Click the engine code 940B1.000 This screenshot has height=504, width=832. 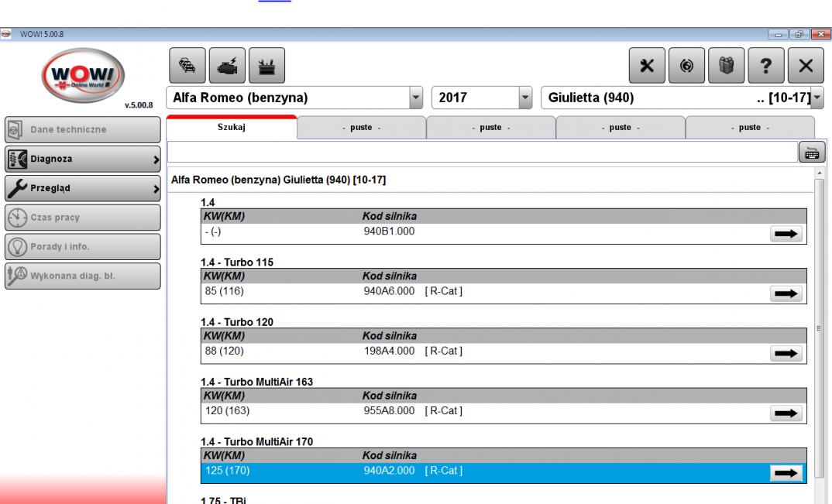[x=389, y=231]
